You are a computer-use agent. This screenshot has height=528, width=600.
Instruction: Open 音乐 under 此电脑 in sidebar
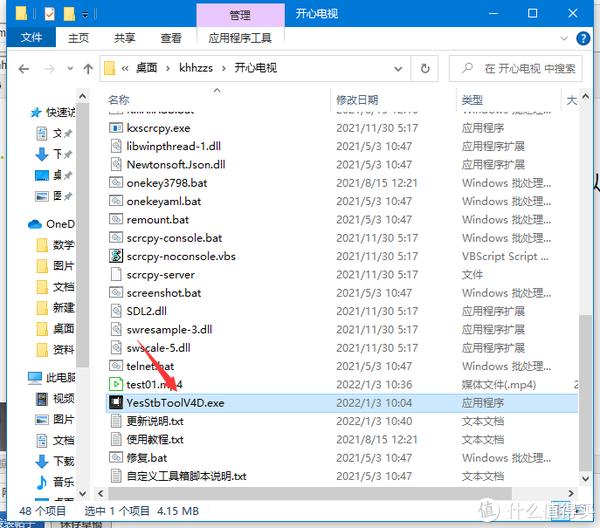[x=56, y=482]
